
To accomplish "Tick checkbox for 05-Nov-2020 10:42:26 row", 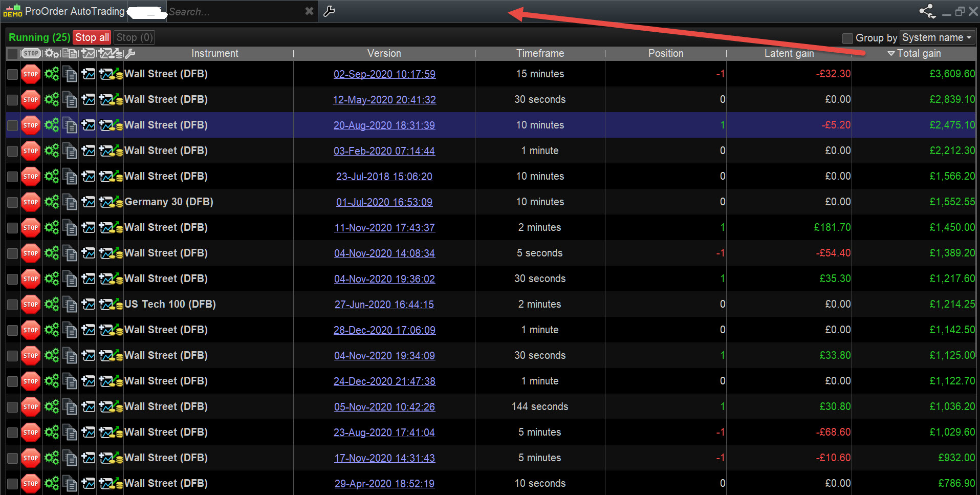I will 12,407.
